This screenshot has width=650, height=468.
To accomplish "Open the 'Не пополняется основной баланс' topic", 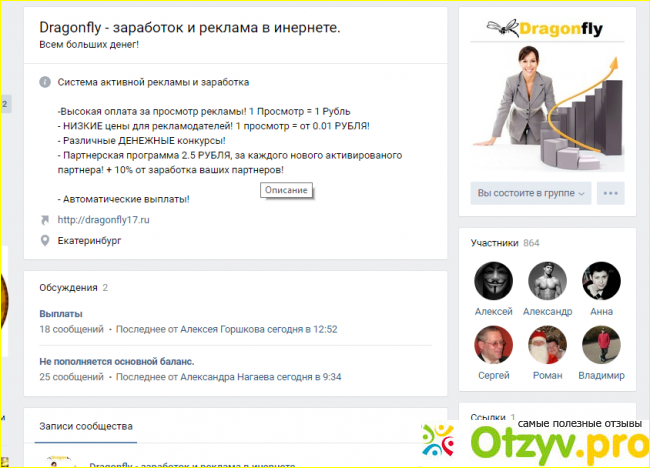I will pos(117,361).
